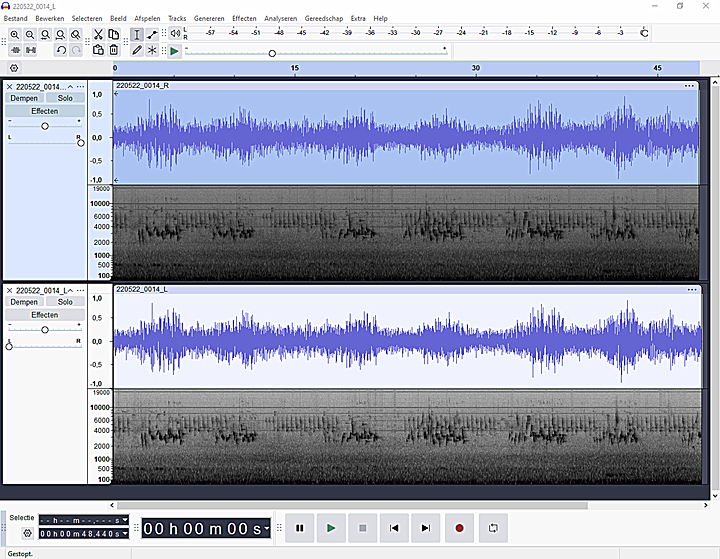Solo the R track

click(x=65, y=98)
